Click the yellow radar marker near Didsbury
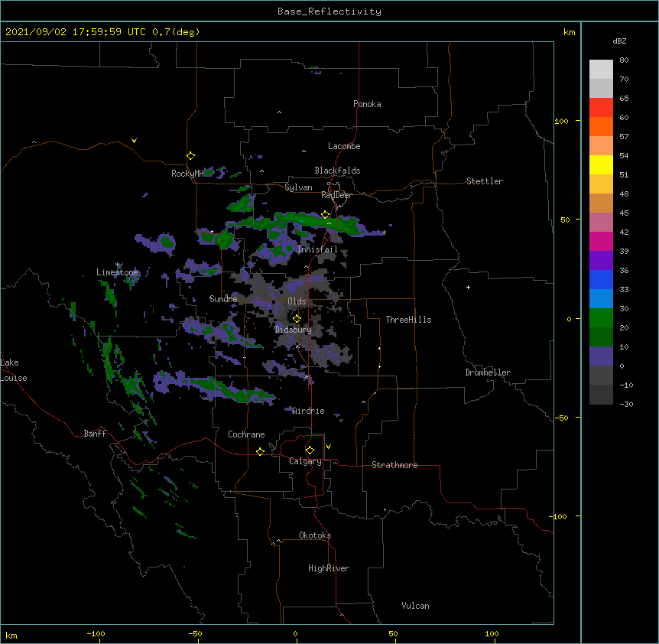Screen dimensions: 659x644 [297, 319]
